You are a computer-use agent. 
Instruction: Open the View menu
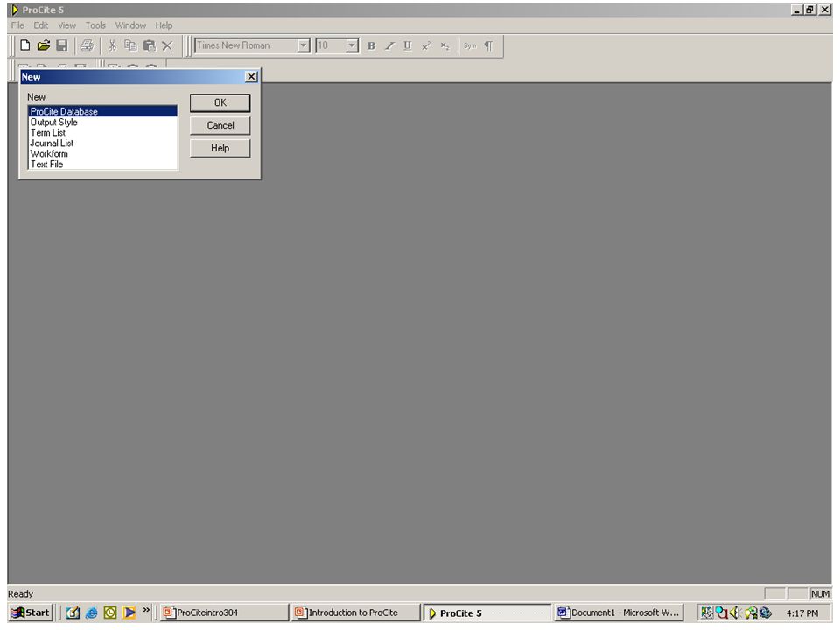click(67, 25)
